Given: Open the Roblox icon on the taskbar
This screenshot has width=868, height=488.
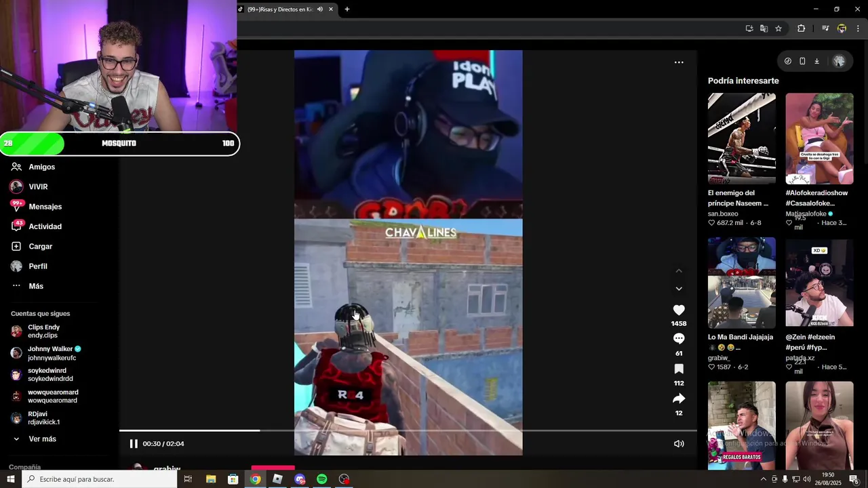Looking at the screenshot, I should click(x=277, y=479).
